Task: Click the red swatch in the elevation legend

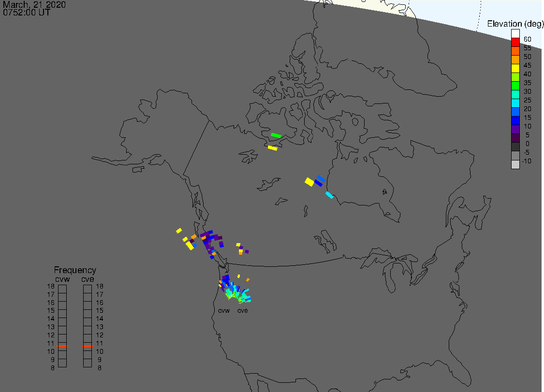Action: click(x=515, y=43)
